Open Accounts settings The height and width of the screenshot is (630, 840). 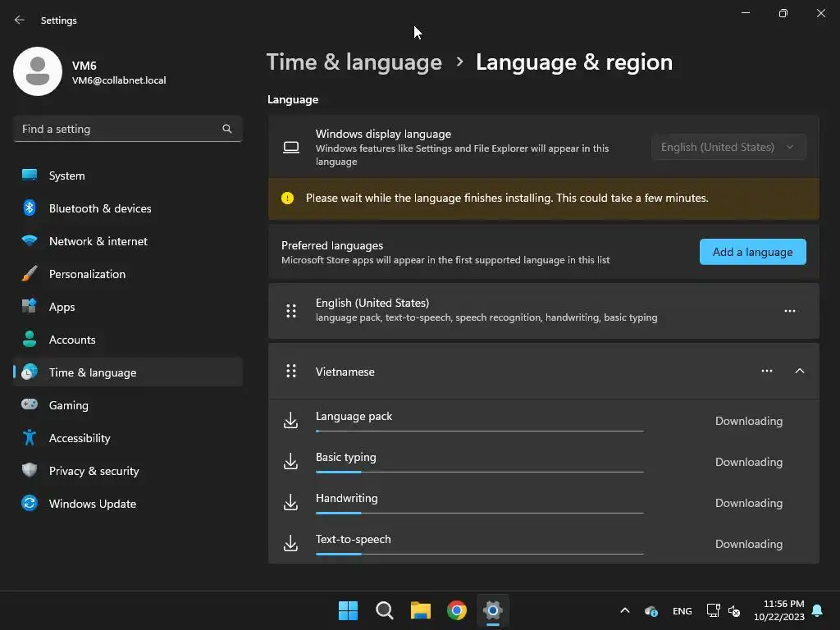[127, 339]
